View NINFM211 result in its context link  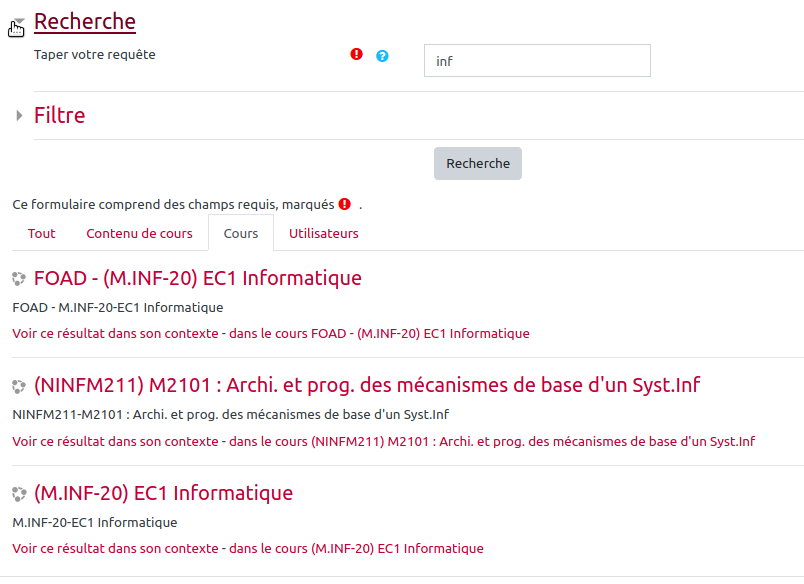click(x=383, y=441)
